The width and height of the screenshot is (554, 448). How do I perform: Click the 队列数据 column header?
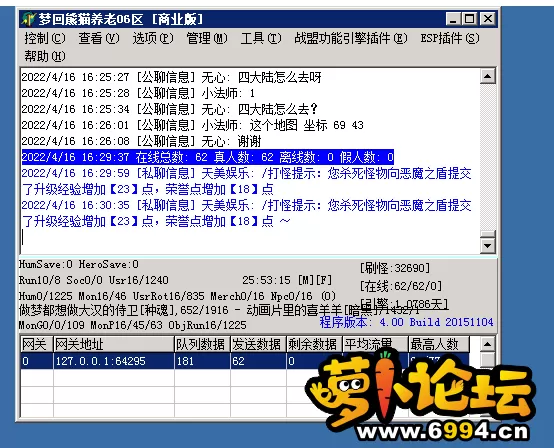202,344
